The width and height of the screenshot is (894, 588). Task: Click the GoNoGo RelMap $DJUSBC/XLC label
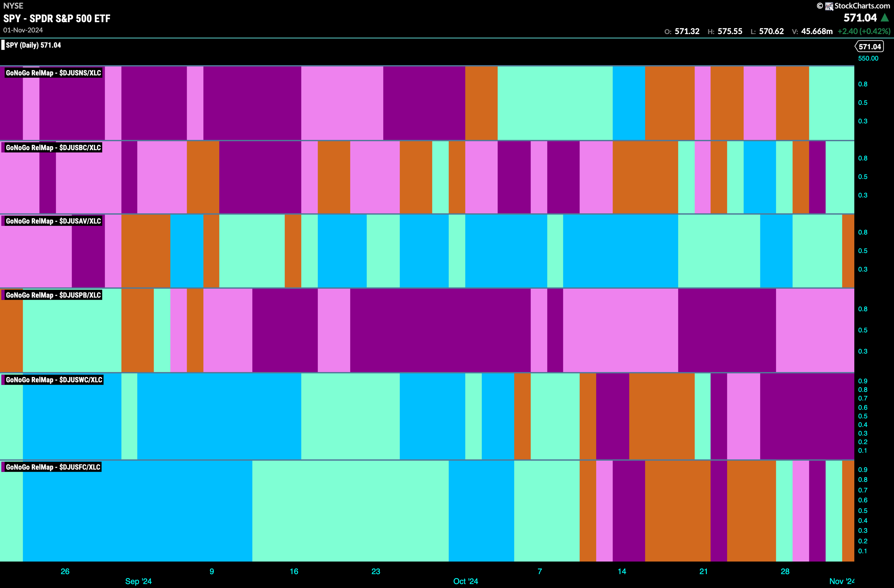53,147
